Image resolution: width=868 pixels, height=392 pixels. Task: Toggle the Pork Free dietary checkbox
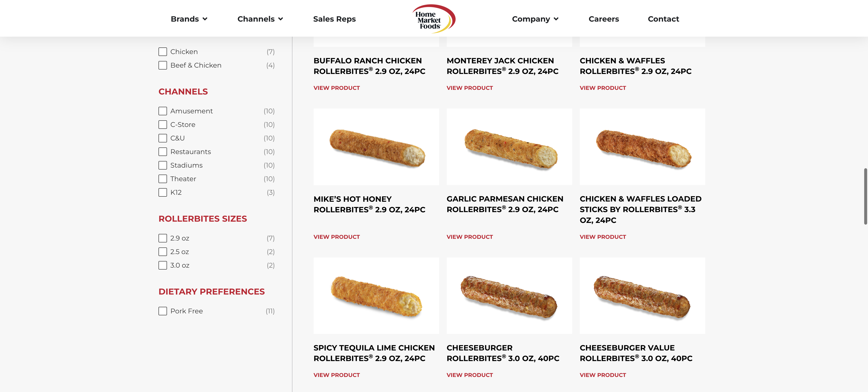coord(163,311)
